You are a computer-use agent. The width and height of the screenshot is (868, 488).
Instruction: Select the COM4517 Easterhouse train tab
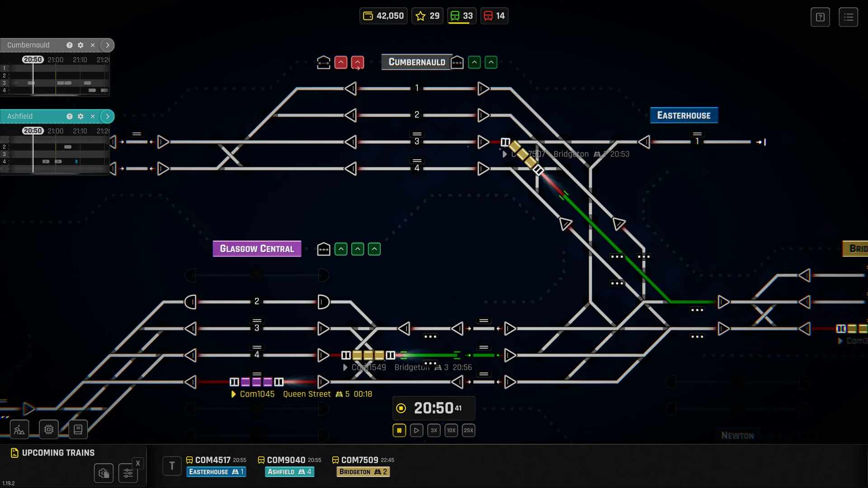pyautogui.click(x=216, y=465)
